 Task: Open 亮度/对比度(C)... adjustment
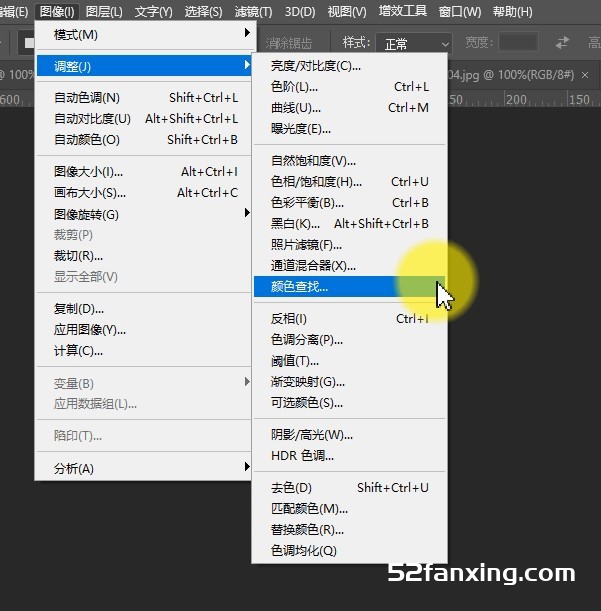pos(349,66)
